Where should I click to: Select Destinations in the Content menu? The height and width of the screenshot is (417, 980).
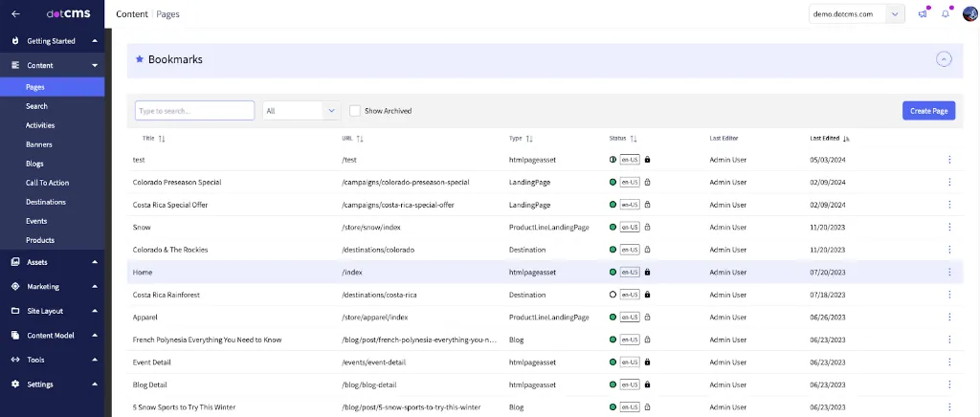point(45,202)
